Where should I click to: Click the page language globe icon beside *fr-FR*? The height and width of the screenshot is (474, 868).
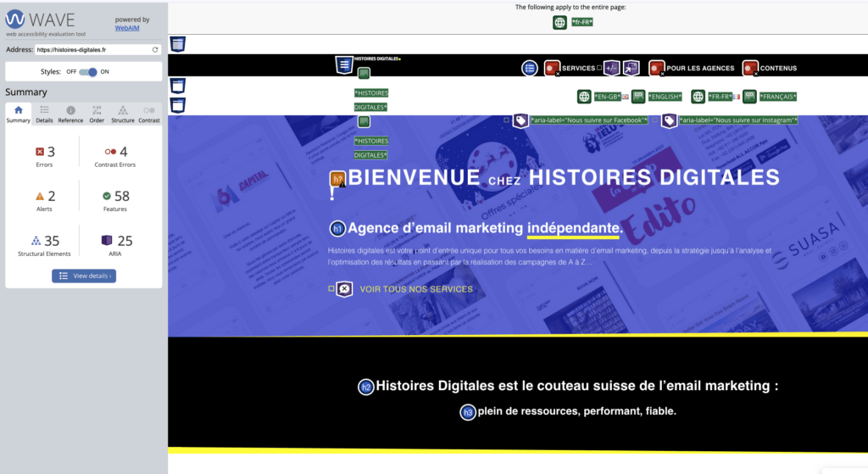[559, 23]
